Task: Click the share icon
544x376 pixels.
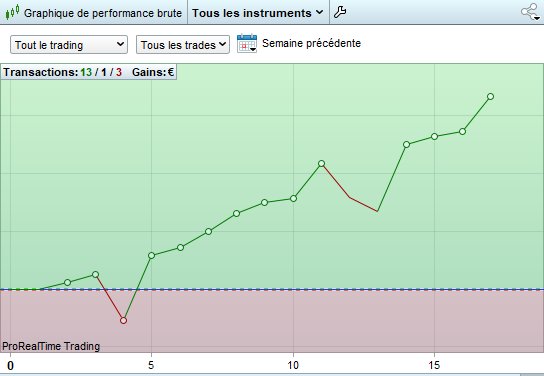Action: tap(530, 12)
